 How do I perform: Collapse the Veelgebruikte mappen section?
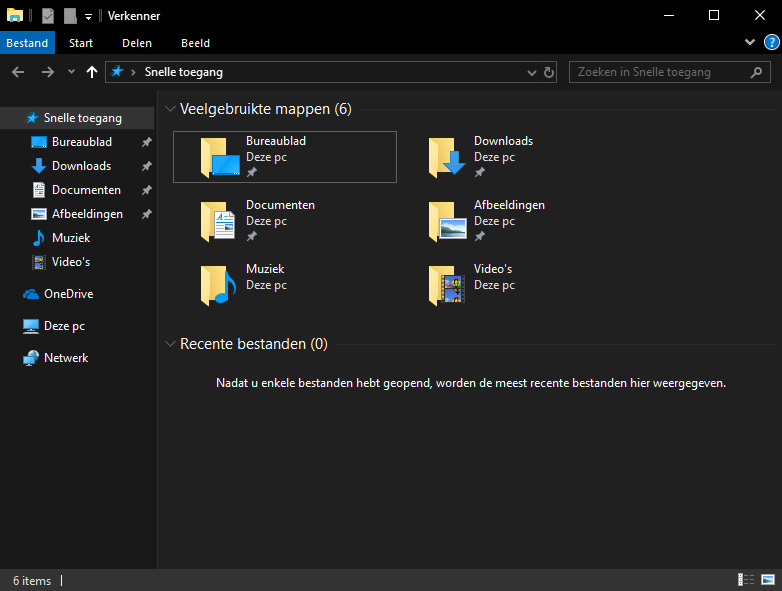pos(169,109)
